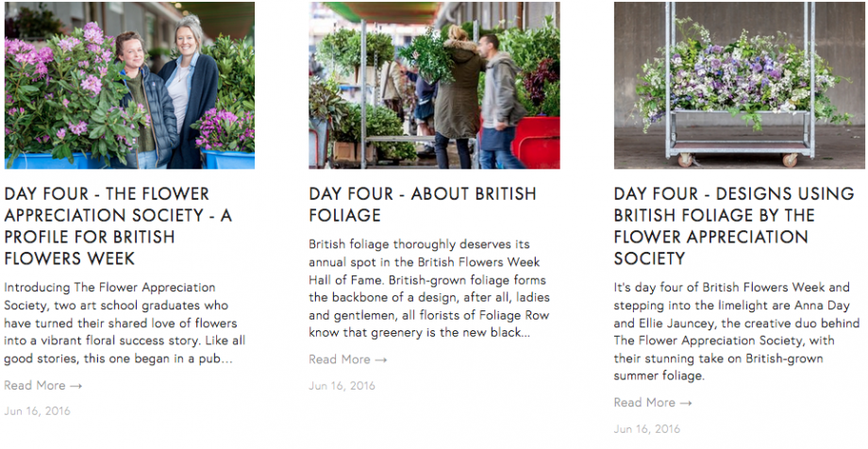The width and height of the screenshot is (868, 449).
Task: Open the foliage market shoppers photo
Action: pos(434,86)
